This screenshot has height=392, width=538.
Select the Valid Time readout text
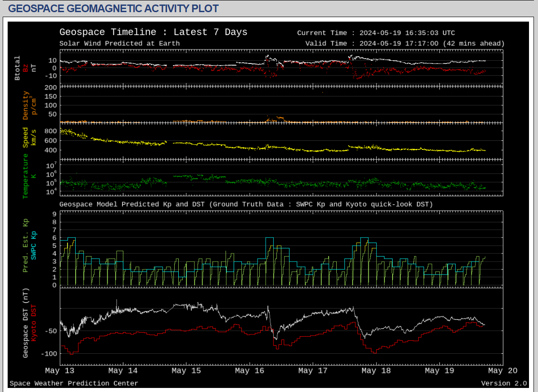pyautogui.click(x=404, y=44)
